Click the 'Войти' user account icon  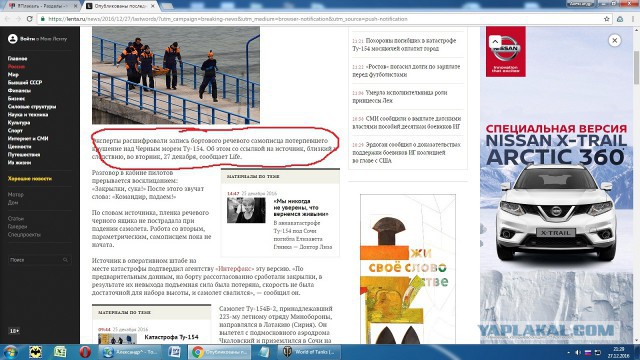click(13, 39)
